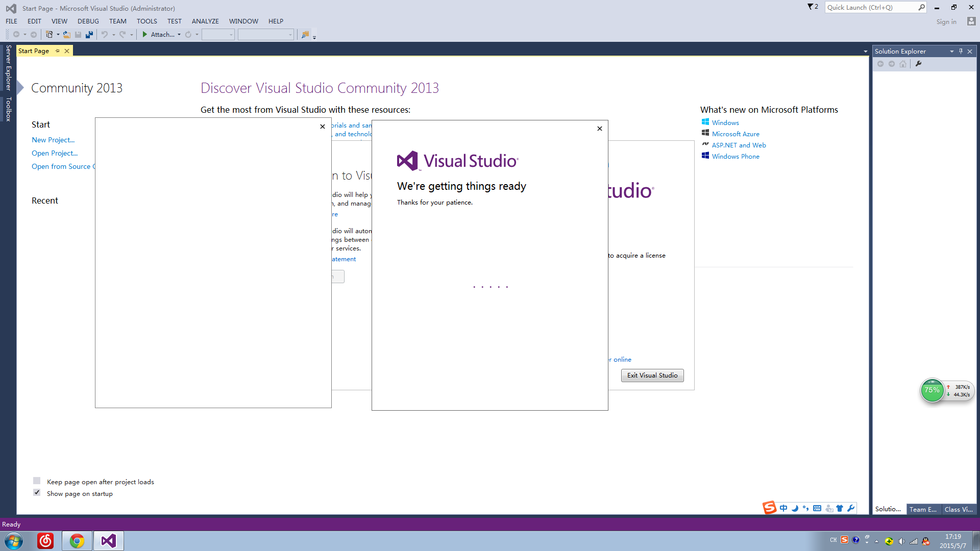Expand the Attach dropdown arrow

[x=179, y=35]
